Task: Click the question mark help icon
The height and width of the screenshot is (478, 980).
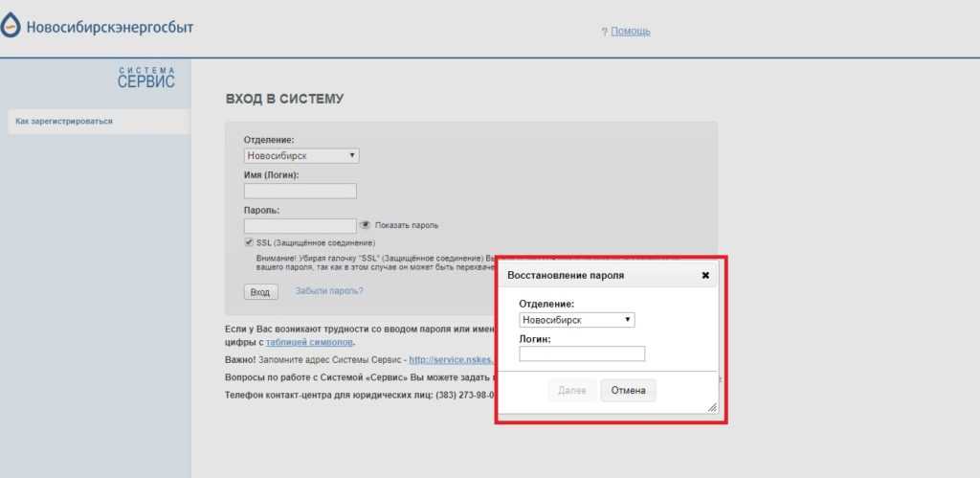Action: [x=604, y=32]
